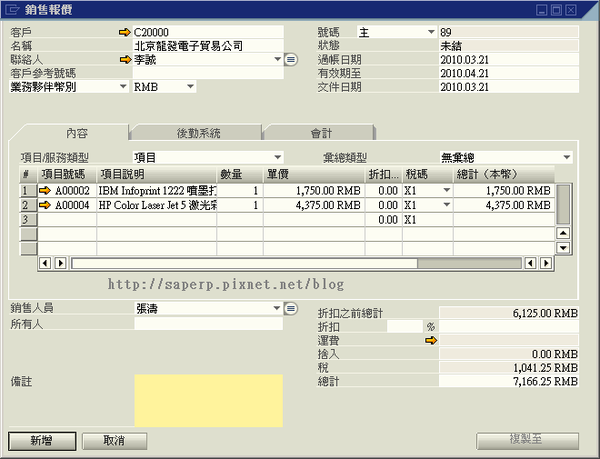Open 號碼 series 主 dropdown
Screen dimensions: 600x459
pos(431,32)
